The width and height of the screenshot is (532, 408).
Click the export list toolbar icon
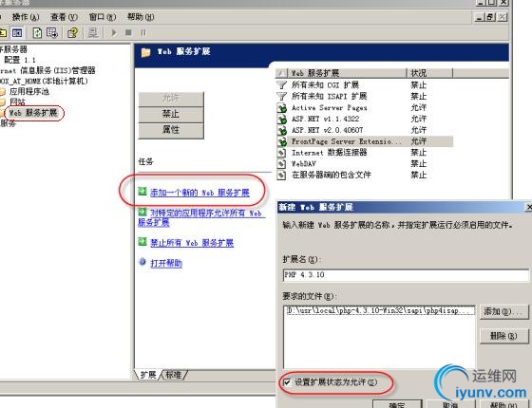tap(52, 33)
